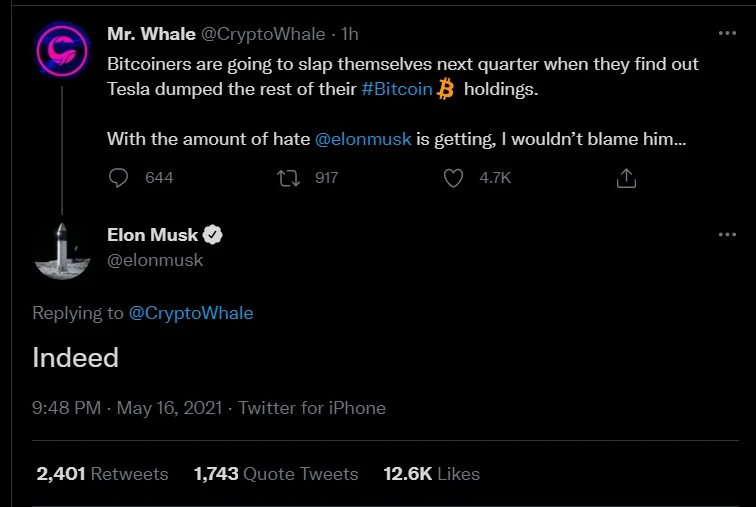756x507 pixels.
Task: Click the Bitcoin emoji symbol in tweet
Action: 446,89
